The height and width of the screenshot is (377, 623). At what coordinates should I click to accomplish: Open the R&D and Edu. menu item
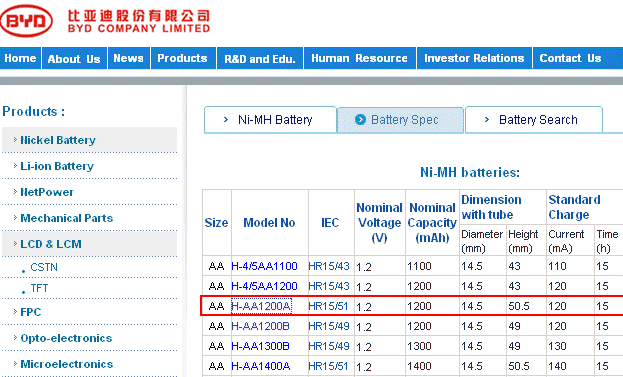click(260, 58)
